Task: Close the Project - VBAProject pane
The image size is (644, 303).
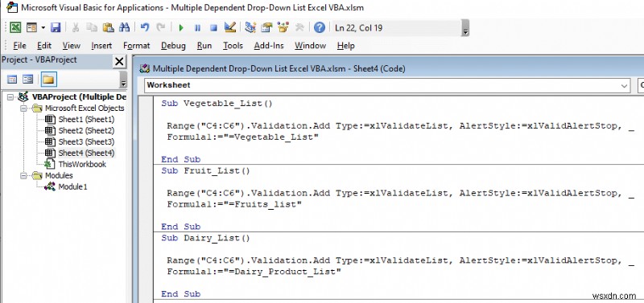Action: (x=119, y=62)
